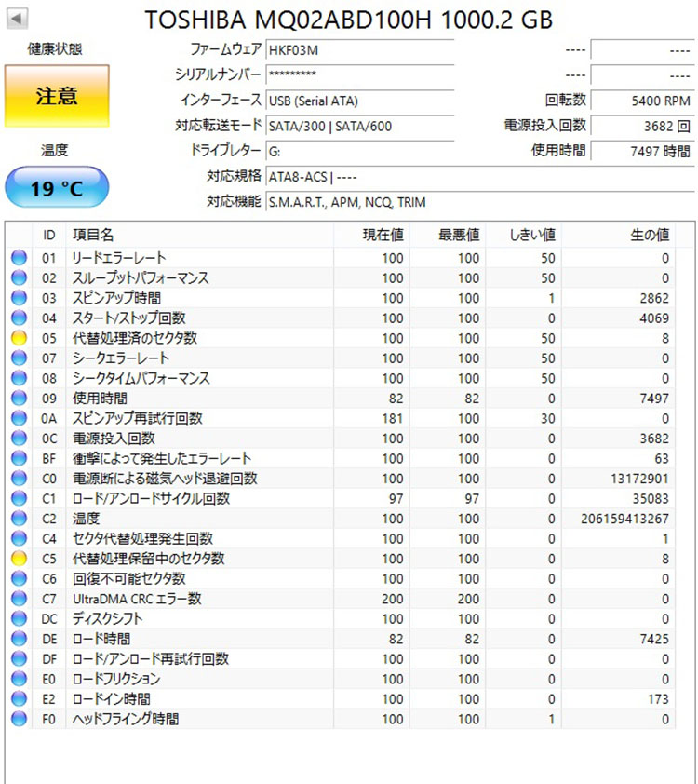
Task: Click raw value 13172901 in row C0
Action: tap(639, 479)
